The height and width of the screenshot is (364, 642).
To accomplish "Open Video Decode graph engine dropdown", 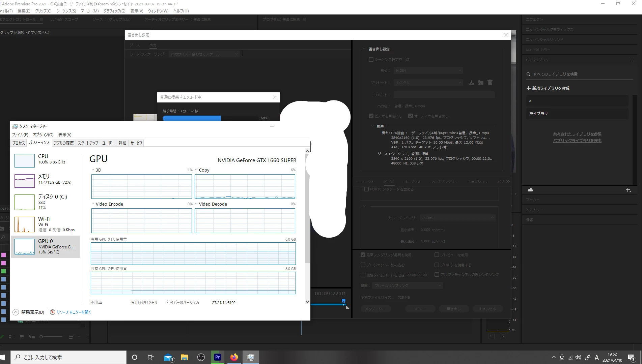I will (x=196, y=204).
